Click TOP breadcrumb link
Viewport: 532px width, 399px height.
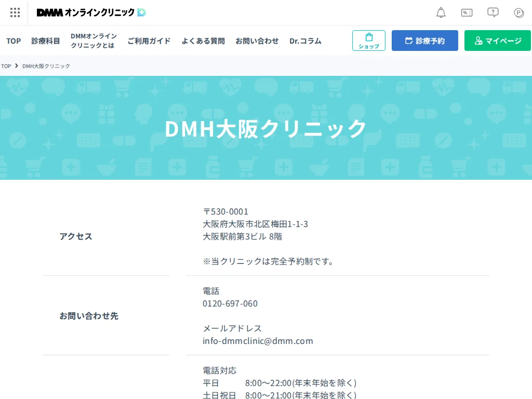pyautogui.click(x=6, y=66)
